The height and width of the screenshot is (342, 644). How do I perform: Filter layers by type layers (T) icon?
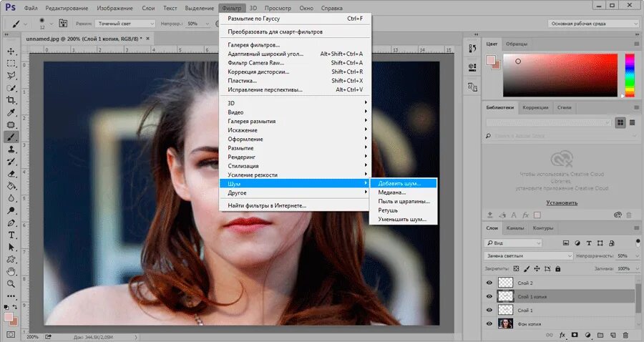tap(589, 243)
